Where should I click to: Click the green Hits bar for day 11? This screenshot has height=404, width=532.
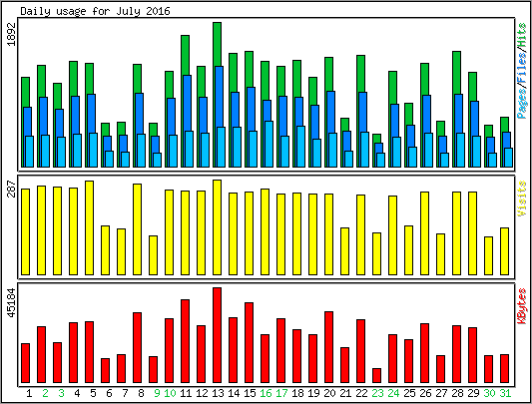[185, 55]
